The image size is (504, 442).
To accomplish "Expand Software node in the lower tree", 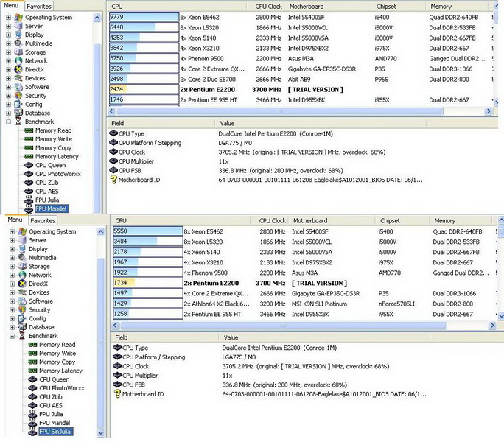I will click(x=13, y=301).
